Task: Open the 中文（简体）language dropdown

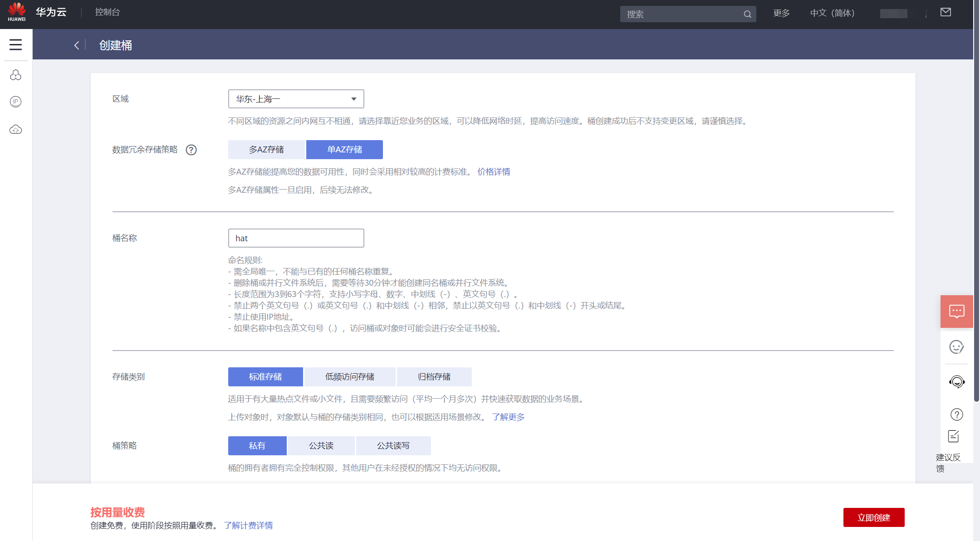Action: tap(832, 13)
